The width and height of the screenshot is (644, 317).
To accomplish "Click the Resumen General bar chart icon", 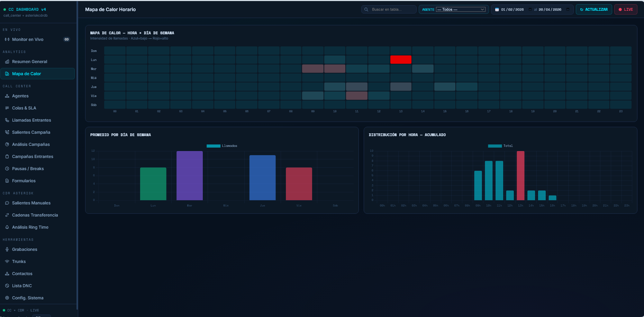I will coord(7,62).
